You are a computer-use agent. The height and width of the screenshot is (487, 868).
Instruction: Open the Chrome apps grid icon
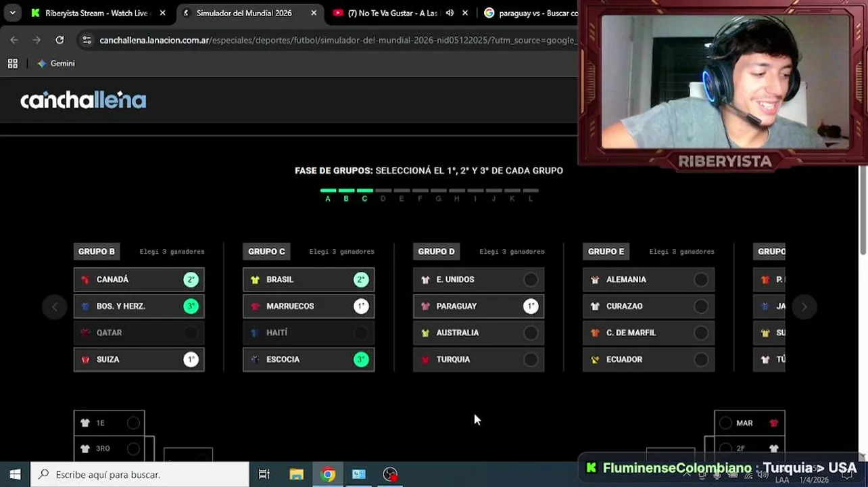click(x=12, y=63)
